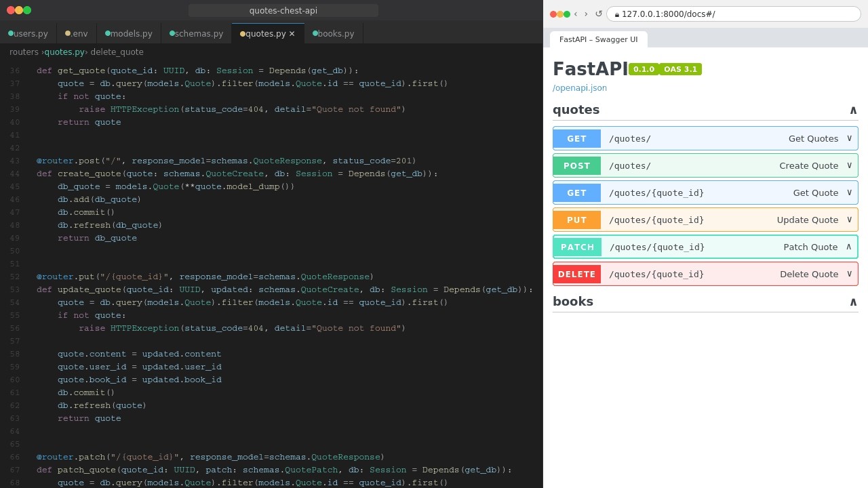Expand the Update Quote endpoint chevron
This screenshot has height=488, width=868.
click(x=849, y=220)
